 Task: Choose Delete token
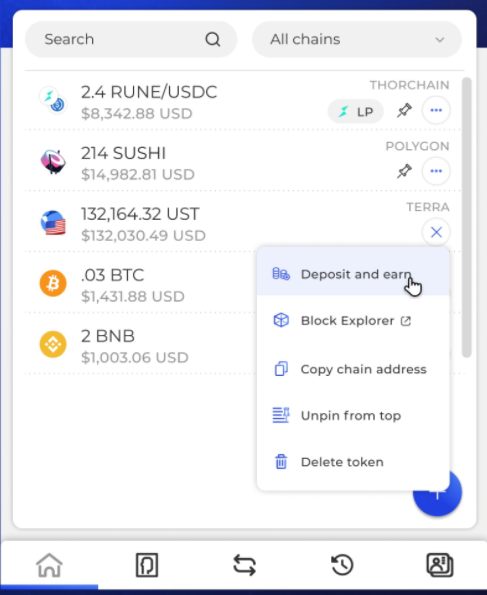[353, 462]
